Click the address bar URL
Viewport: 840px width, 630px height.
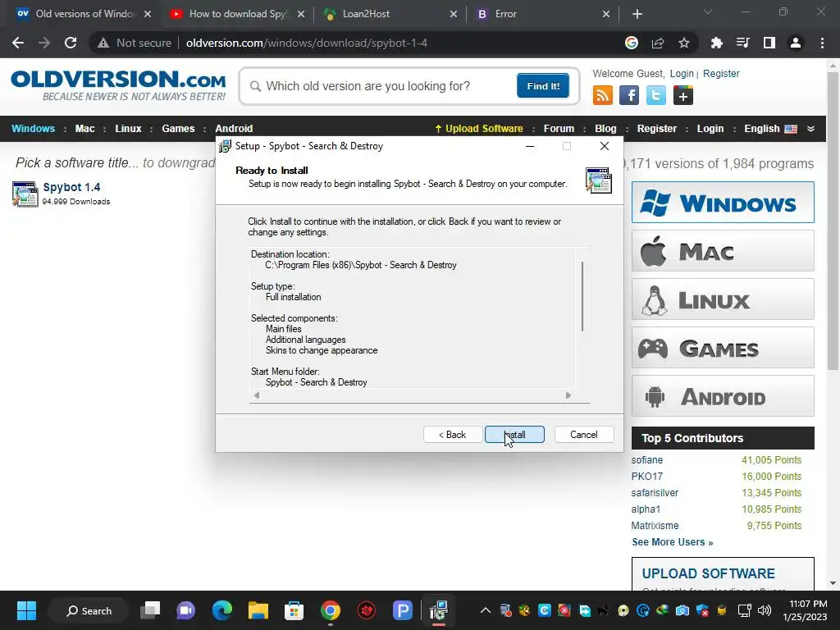(307, 43)
